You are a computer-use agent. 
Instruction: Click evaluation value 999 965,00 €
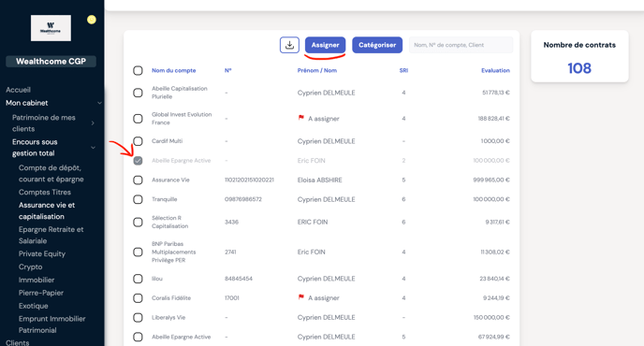click(491, 180)
